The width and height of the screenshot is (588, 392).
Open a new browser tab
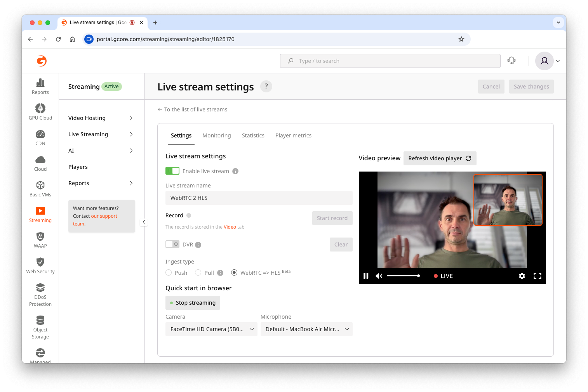[155, 23]
